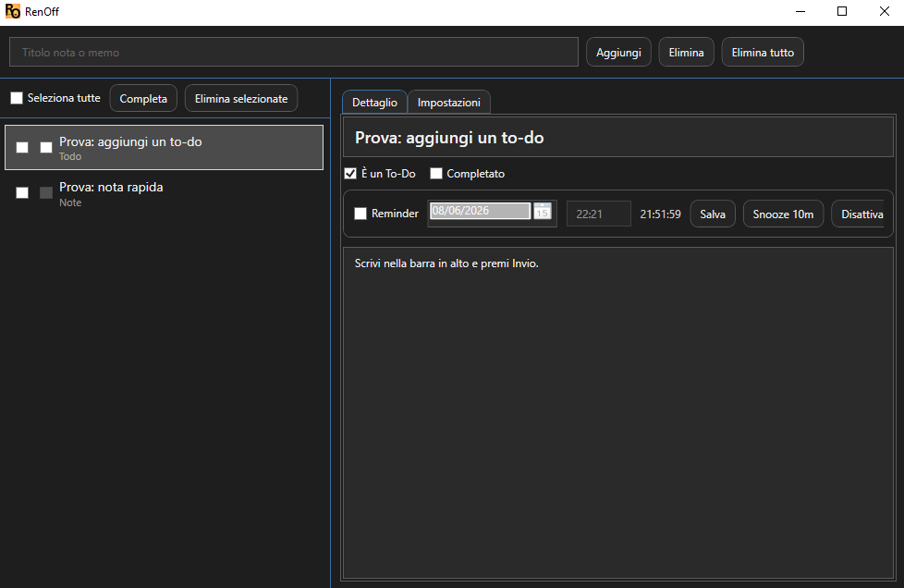904x588 pixels.
Task: Select list item 'Prova: nota rapida'
Action: tap(164, 194)
